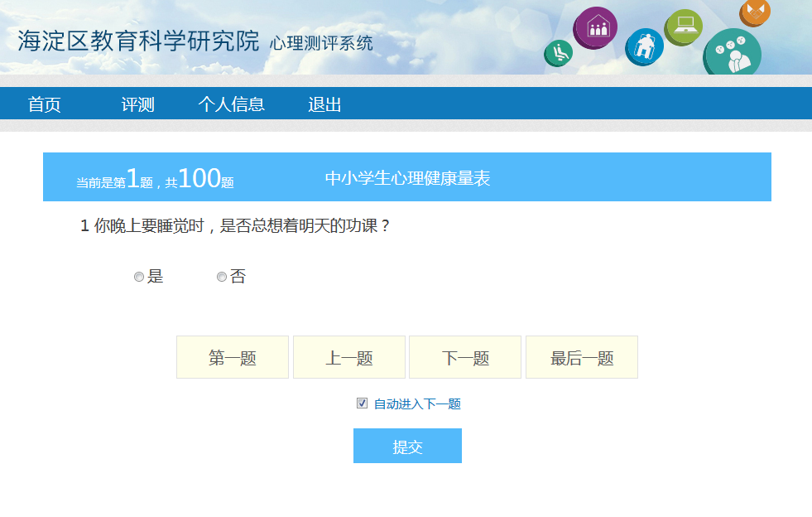Click the 中小学生心理健康量表 heading

point(407,178)
